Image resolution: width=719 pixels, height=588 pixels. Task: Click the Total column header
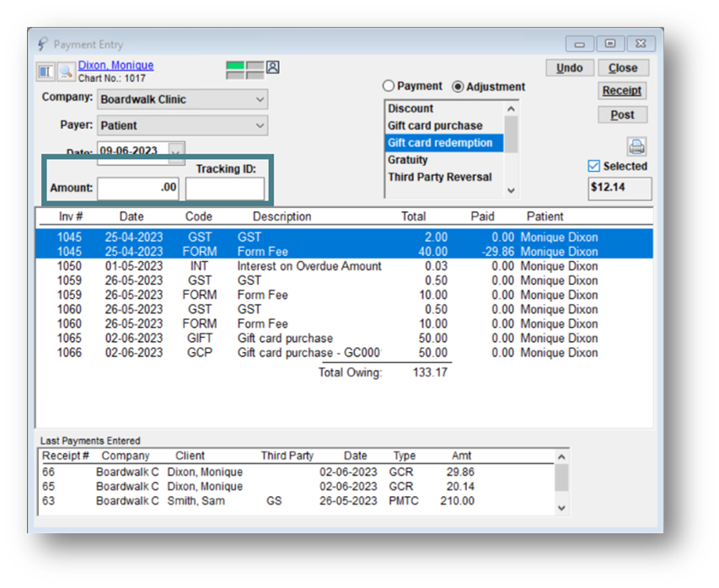pyautogui.click(x=414, y=216)
